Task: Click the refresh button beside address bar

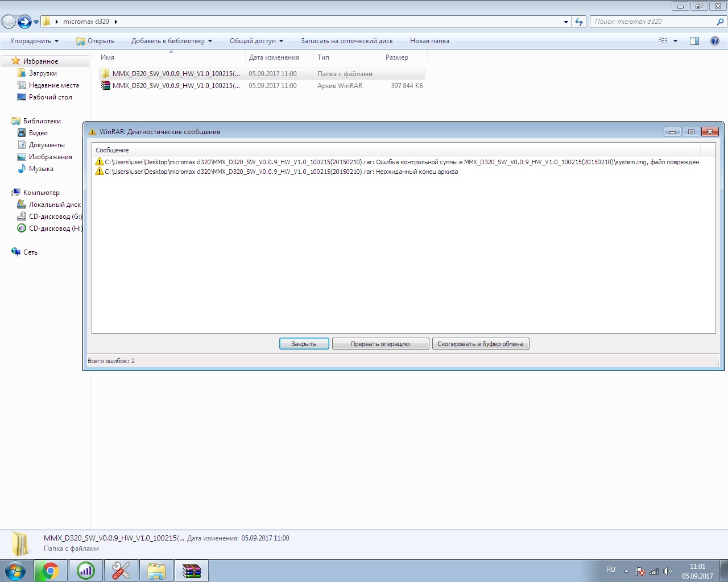Action: coord(579,22)
